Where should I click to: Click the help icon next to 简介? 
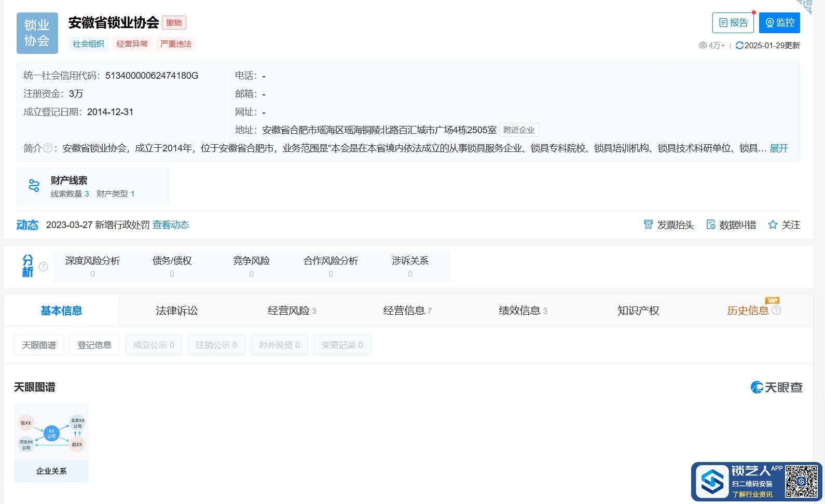tap(48, 148)
